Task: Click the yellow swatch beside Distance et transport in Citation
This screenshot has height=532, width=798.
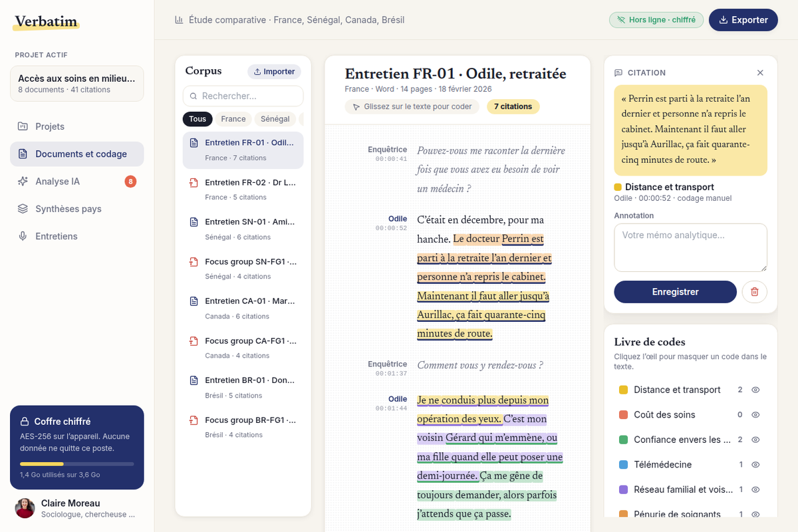Action: coord(618,188)
